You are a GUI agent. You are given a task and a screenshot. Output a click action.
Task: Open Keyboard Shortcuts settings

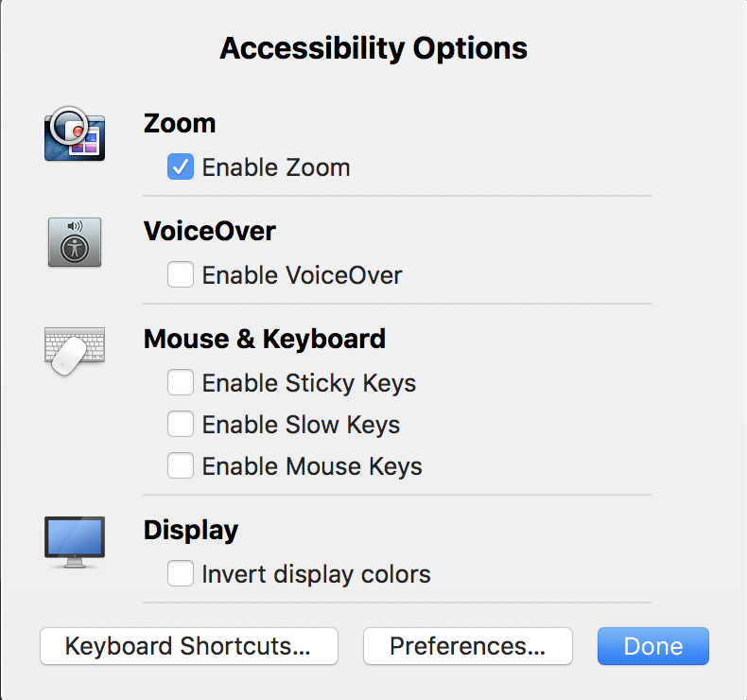[x=188, y=646]
